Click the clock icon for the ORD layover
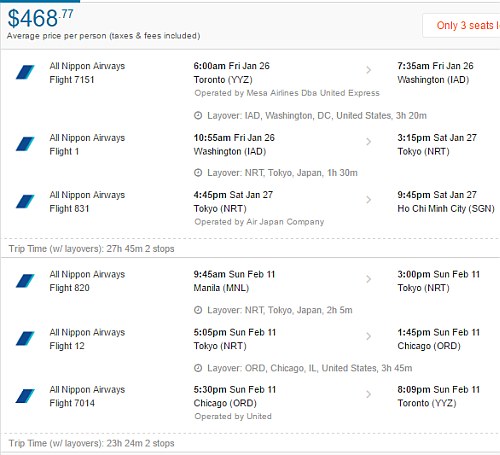This screenshot has height=455, width=500. pyautogui.click(x=198, y=368)
